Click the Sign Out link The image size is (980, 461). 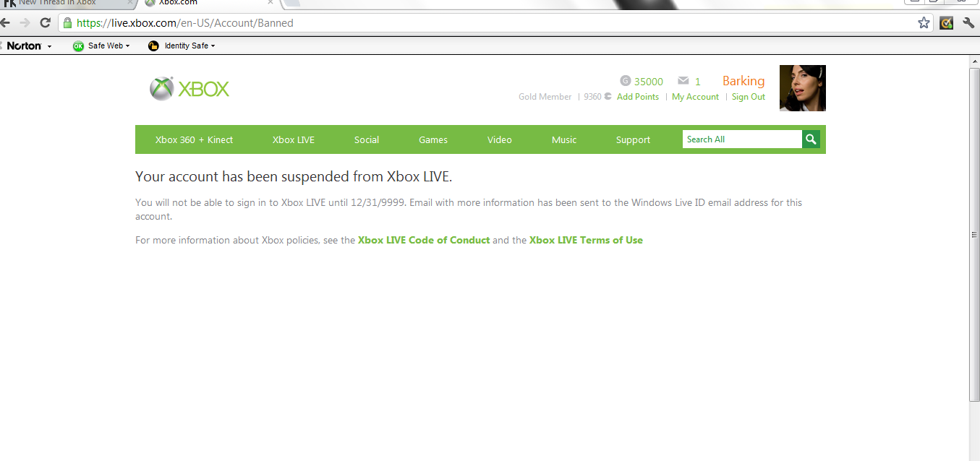tap(748, 97)
